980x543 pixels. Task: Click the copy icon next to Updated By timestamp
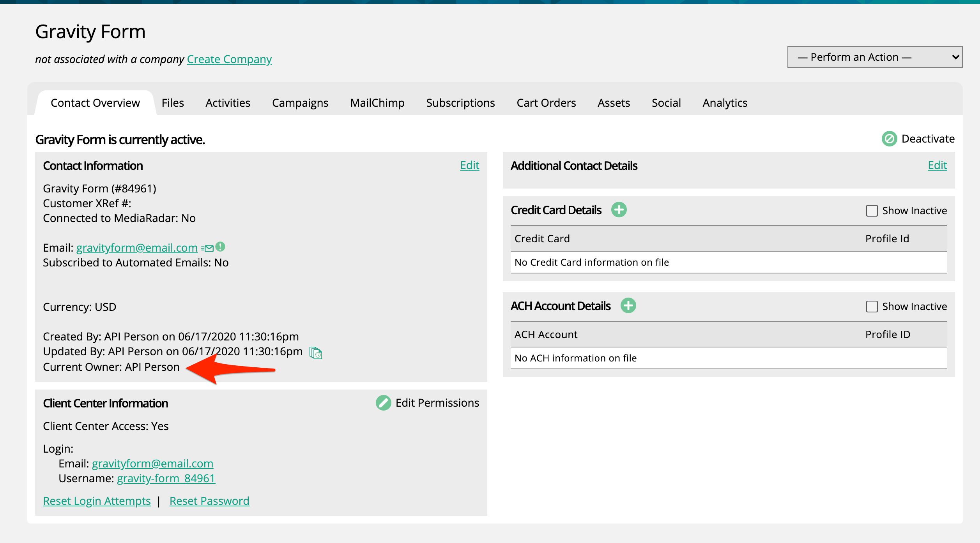[x=318, y=353]
